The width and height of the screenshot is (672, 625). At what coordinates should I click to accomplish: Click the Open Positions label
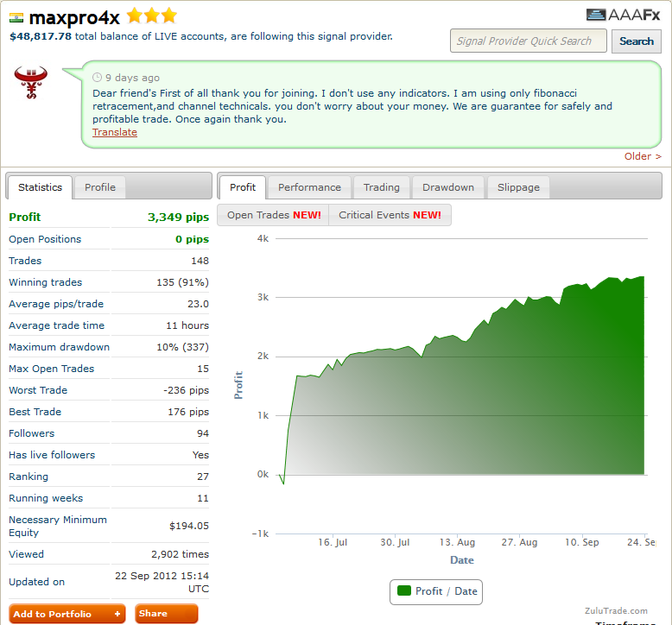[x=45, y=239]
